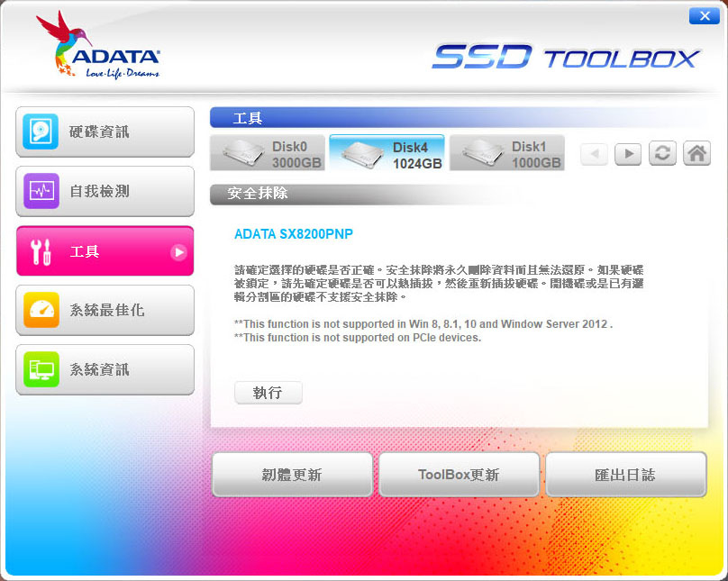Click the hard disk icon beside 硬碟資訊
Image resolution: width=728 pixels, height=581 pixels.
[41, 132]
